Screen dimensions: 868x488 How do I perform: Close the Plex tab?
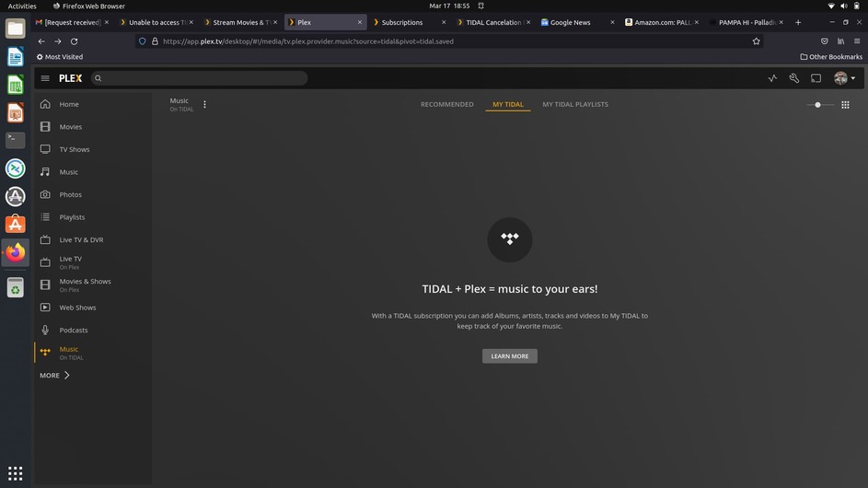(360, 22)
